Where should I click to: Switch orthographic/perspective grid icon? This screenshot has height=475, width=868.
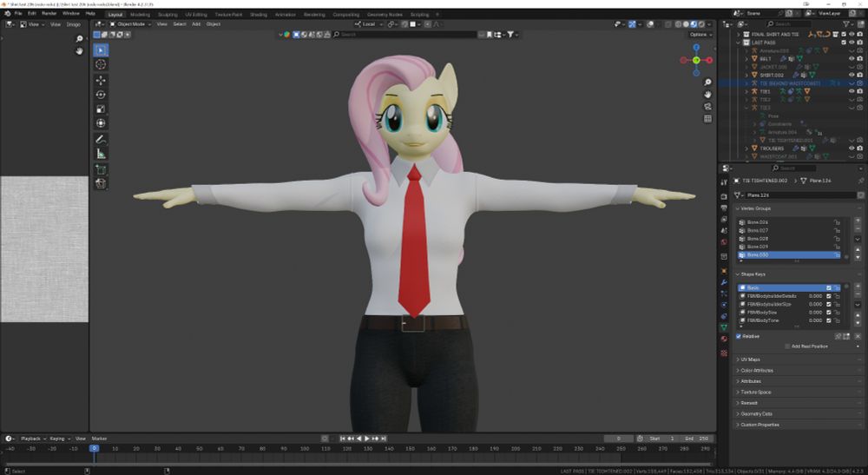[x=707, y=119]
